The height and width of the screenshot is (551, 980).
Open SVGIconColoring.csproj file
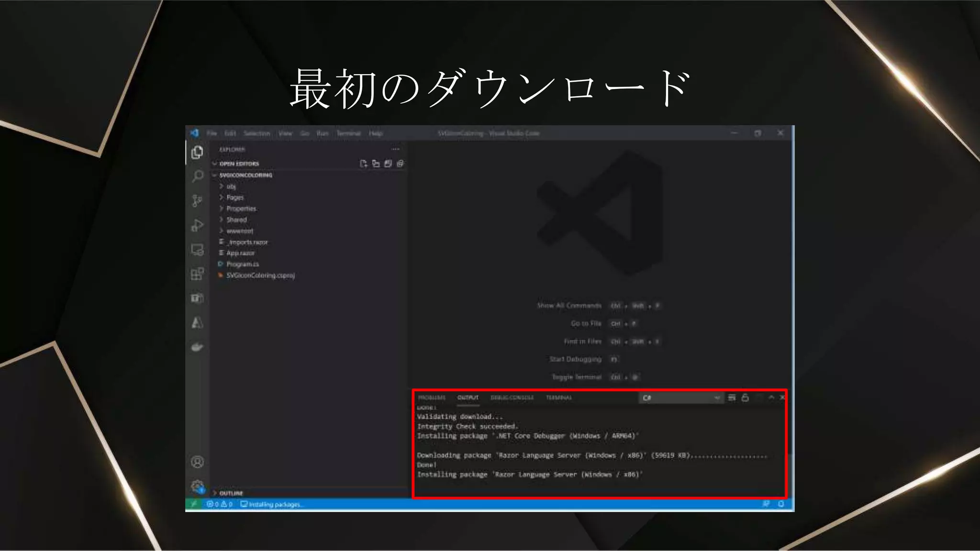click(x=260, y=275)
